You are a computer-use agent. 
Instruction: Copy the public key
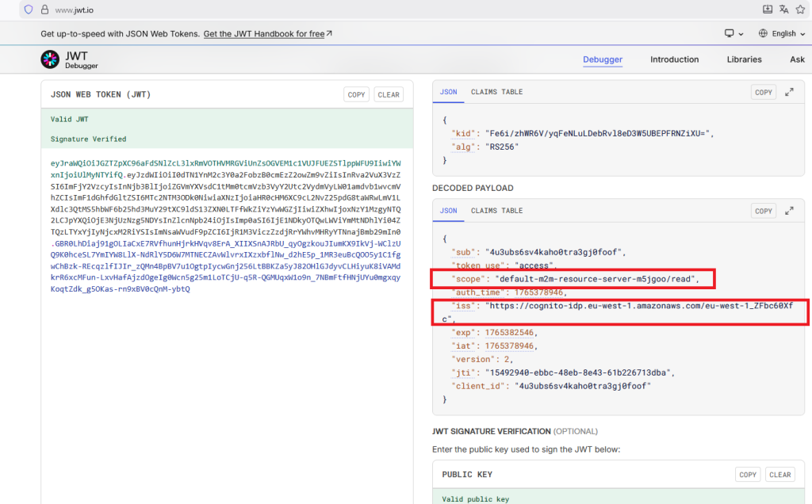point(747,474)
